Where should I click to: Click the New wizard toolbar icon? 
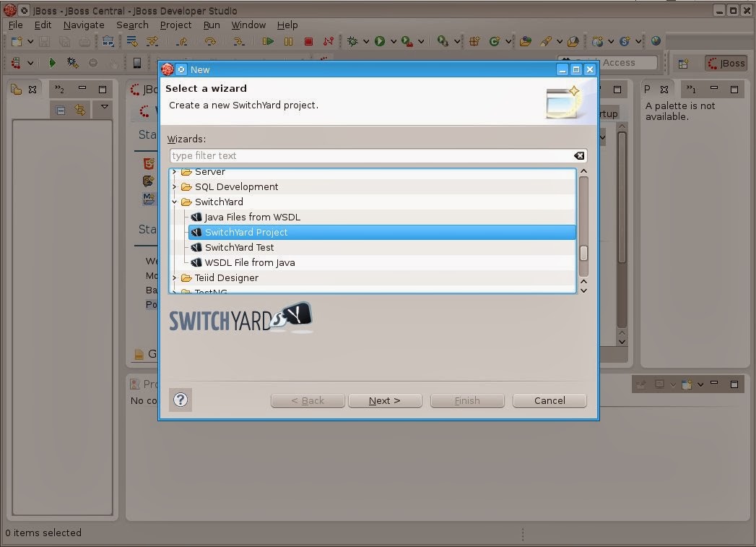(17, 42)
